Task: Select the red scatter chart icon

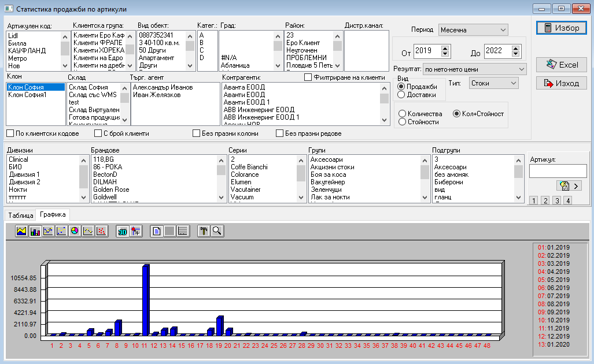Action: tap(101, 231)
